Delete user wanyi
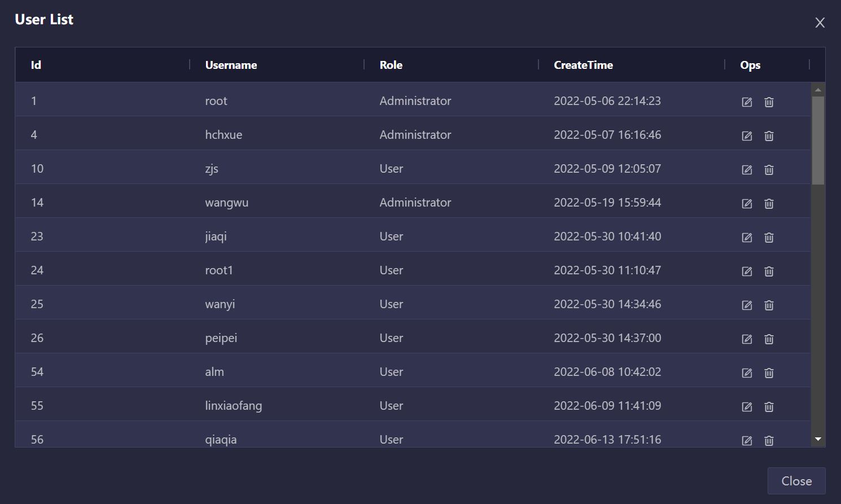 tap(769, 305)
